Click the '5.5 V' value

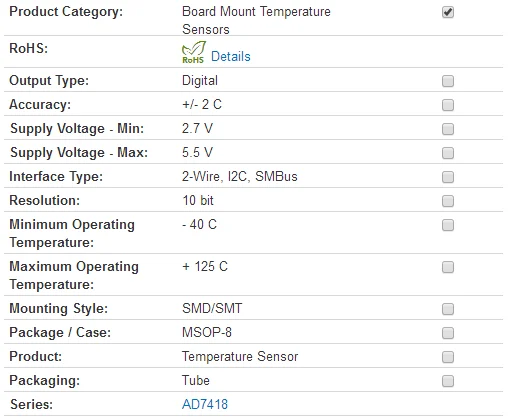point(197,153)
